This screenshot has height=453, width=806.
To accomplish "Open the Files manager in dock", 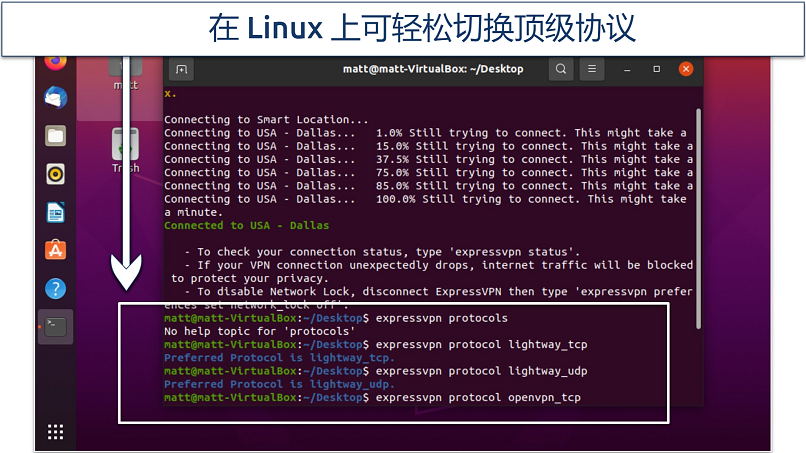I will (x=56, y=136).
